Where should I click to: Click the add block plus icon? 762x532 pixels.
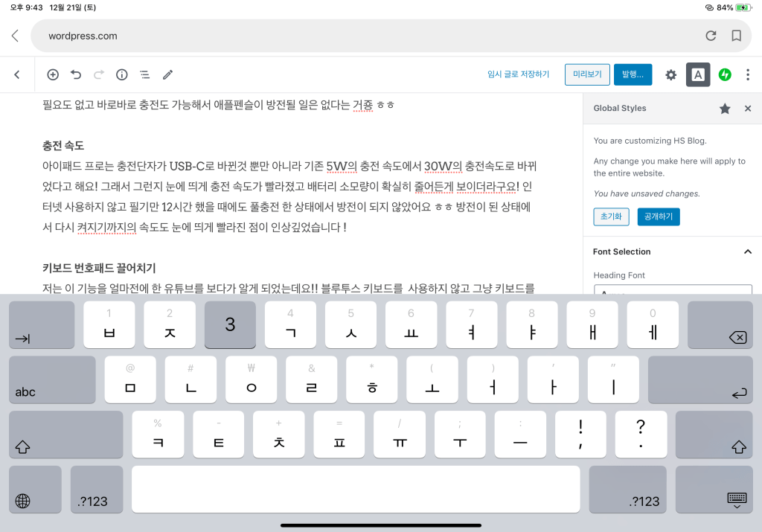[x=53, y=74]
